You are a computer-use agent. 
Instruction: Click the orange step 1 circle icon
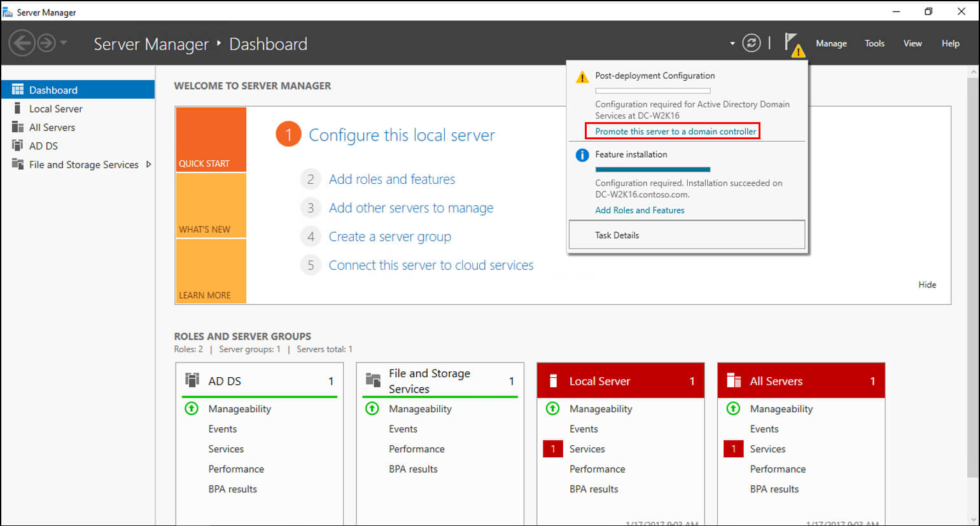coord(288,134)
